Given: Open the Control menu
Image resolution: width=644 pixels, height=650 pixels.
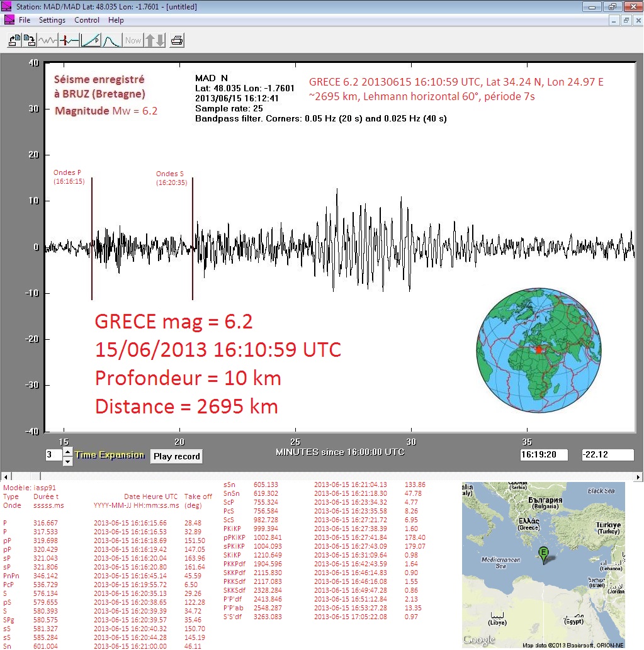Looking at the screenshot, I should [x=87, y=20].
